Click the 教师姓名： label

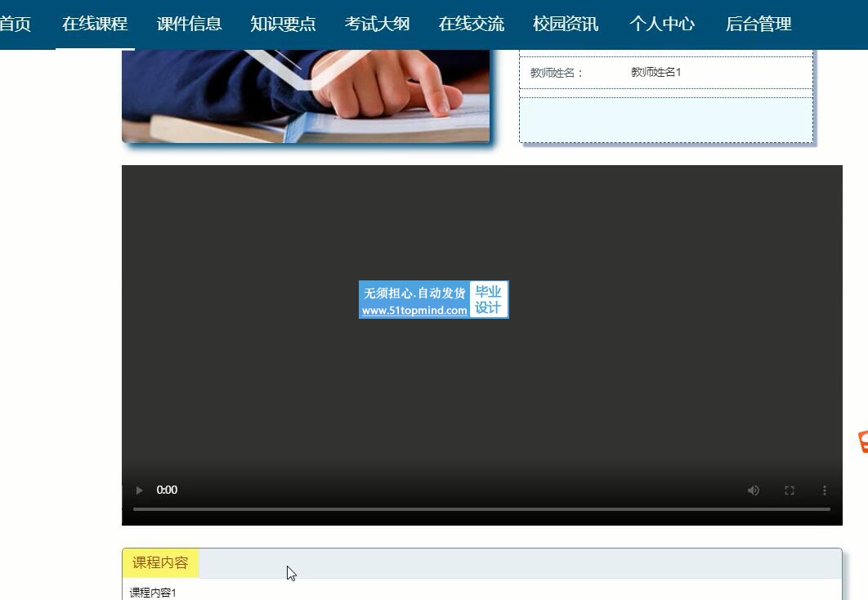pyautogui.click(x=557, y=73)
